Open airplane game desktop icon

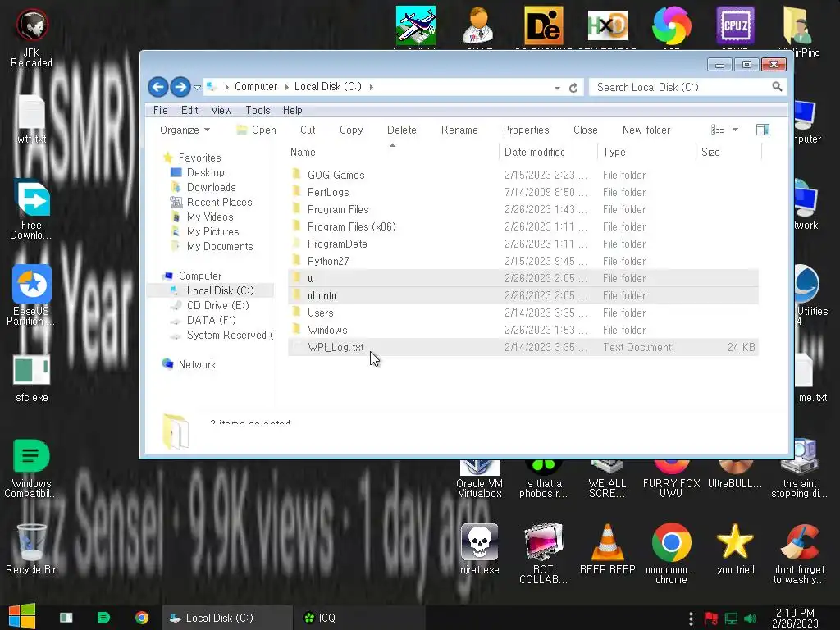point(416,25)
